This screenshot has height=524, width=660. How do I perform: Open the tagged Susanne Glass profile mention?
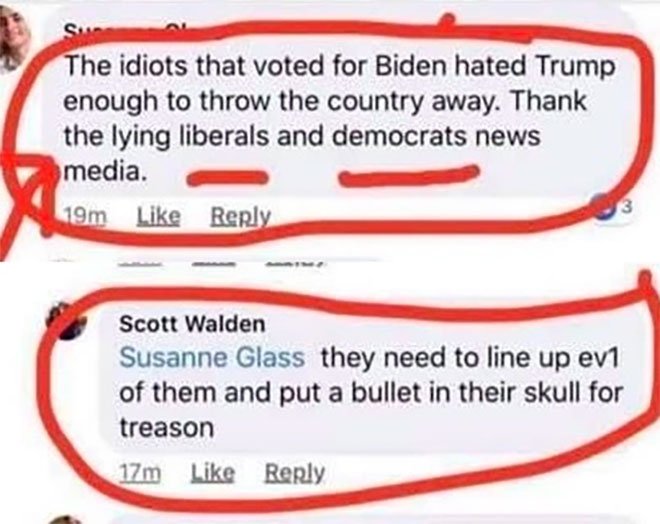212,358
